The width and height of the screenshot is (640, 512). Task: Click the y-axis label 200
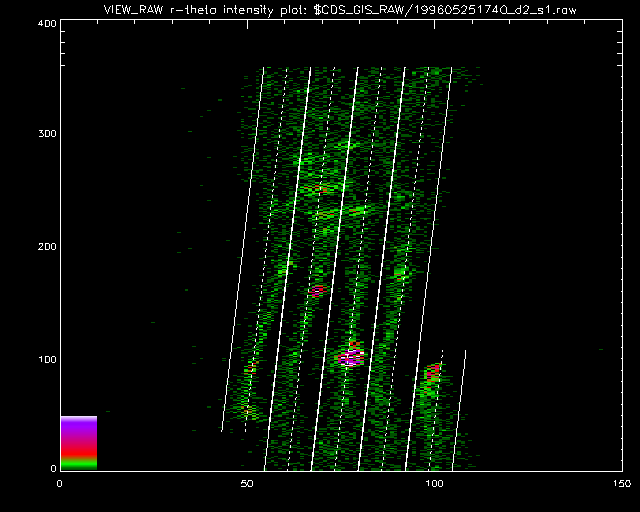point(47,247)
